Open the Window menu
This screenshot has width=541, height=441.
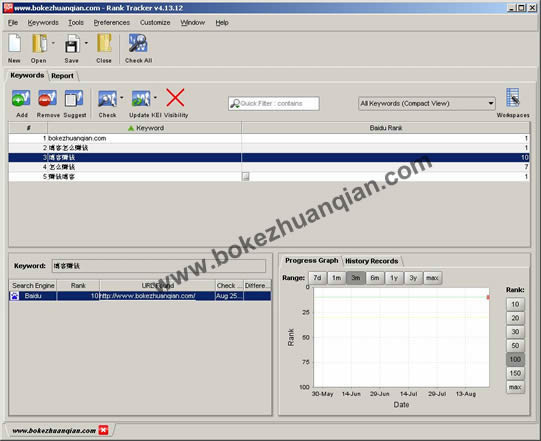[x=193, y=23]
